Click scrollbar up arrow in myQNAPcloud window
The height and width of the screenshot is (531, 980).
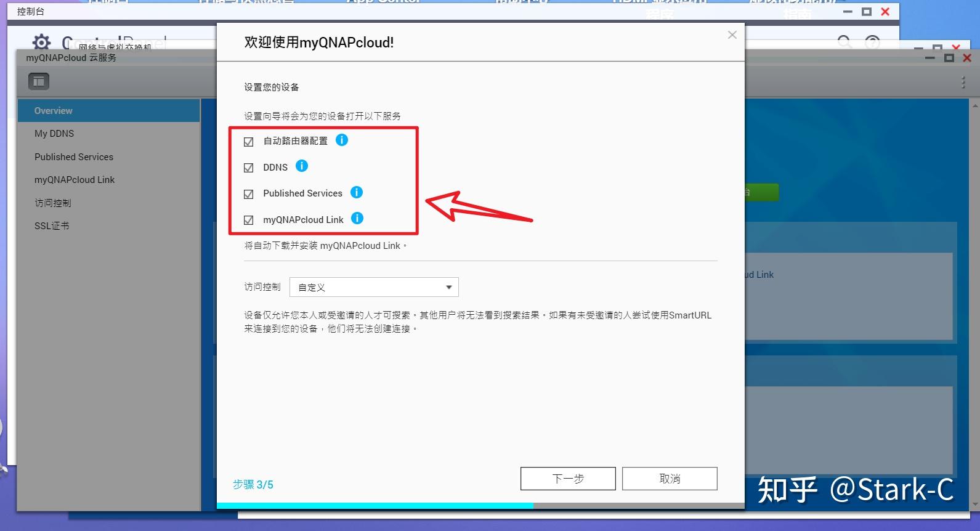click(x=974, y=105)
